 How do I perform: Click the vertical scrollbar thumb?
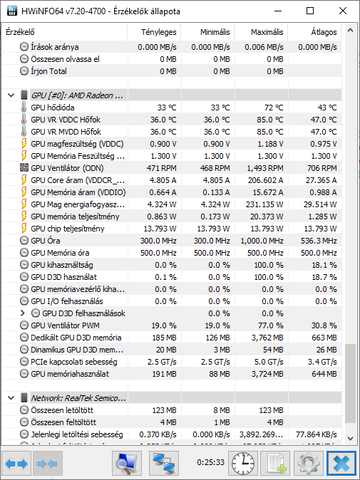point(350,383)
